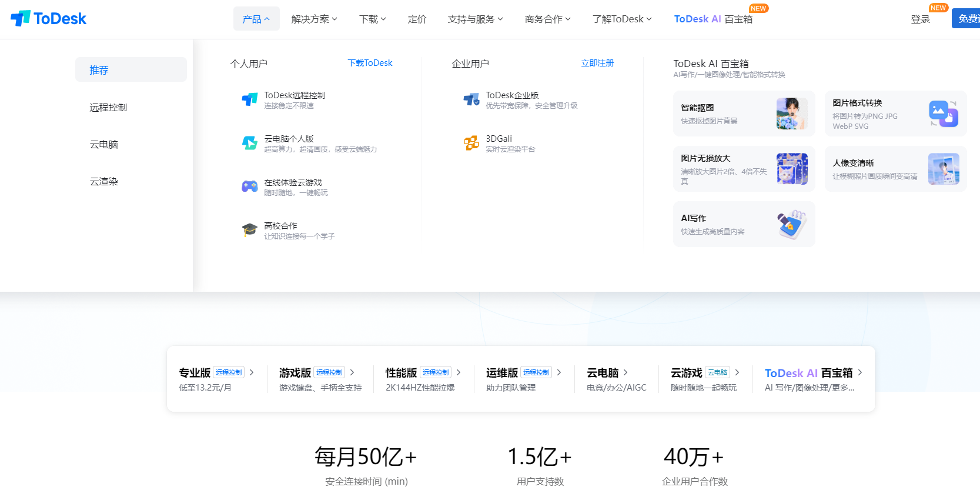Viewport: 980px width, 490px height.
Task: Click the 在线体验云游戏 gamepad icon
Action: [x=250, y=187]
